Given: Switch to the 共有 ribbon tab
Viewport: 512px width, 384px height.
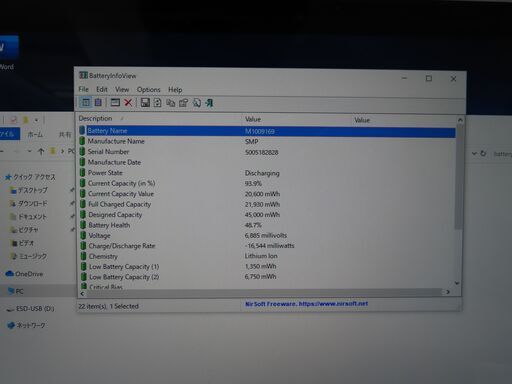Looking at the screenshot, I should coord(65,134).
